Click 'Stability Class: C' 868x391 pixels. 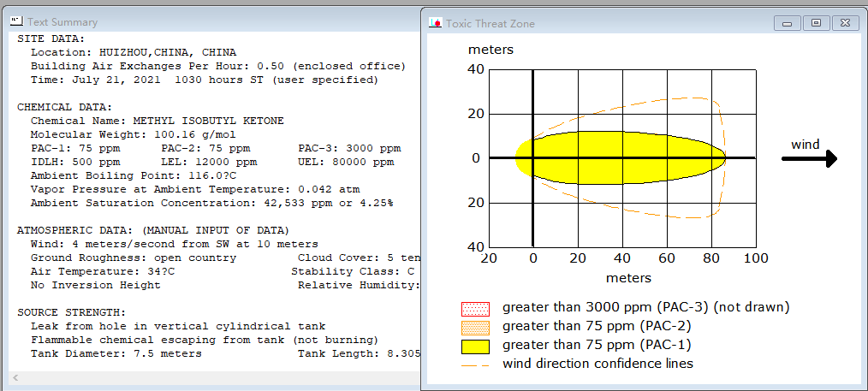[x=353, y=271]
